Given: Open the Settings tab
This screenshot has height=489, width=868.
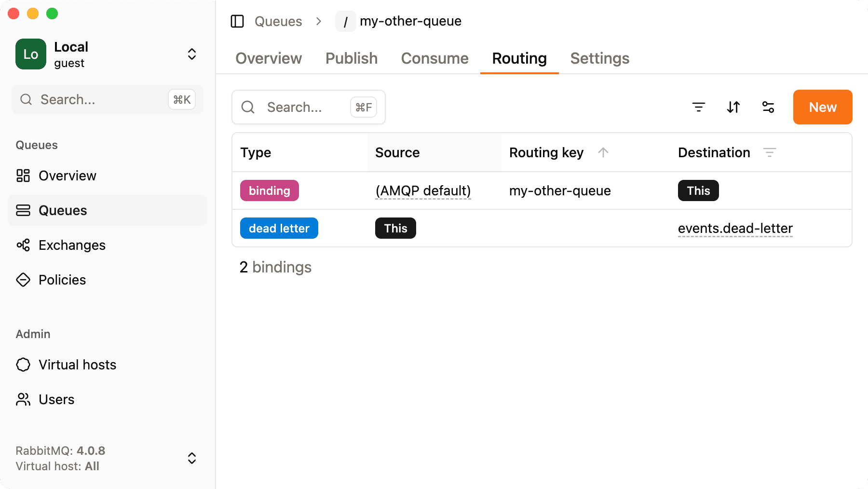Looking at the screenshot, I should point(599,58).
